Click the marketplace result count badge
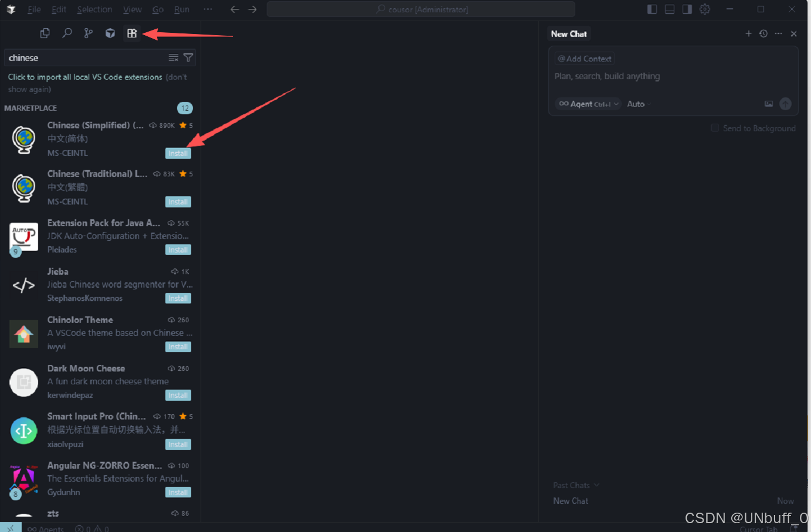This screenshot has width=811, height=532. tap(185, 108)
